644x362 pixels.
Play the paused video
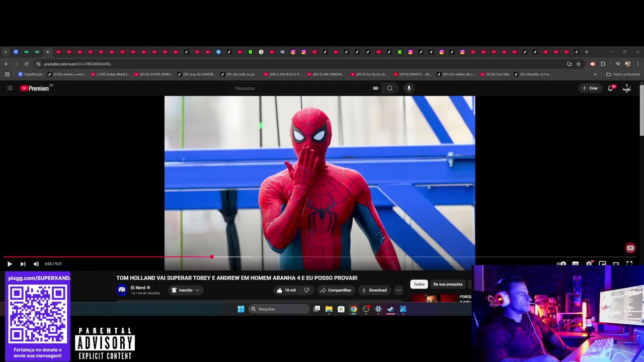(10, 264)
